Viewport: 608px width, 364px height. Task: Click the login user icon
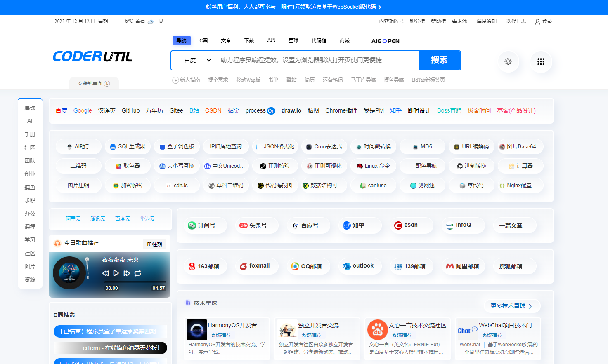click(537, 21)
